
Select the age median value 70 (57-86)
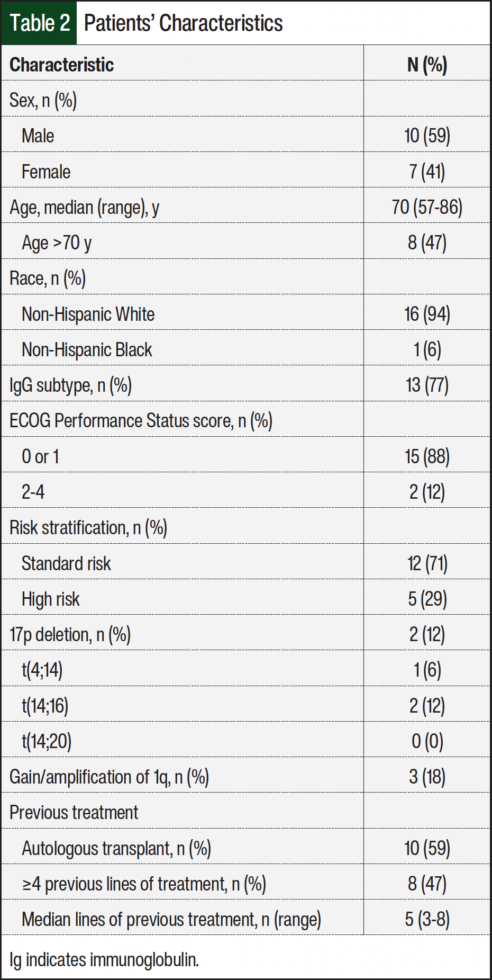[427, 207]
